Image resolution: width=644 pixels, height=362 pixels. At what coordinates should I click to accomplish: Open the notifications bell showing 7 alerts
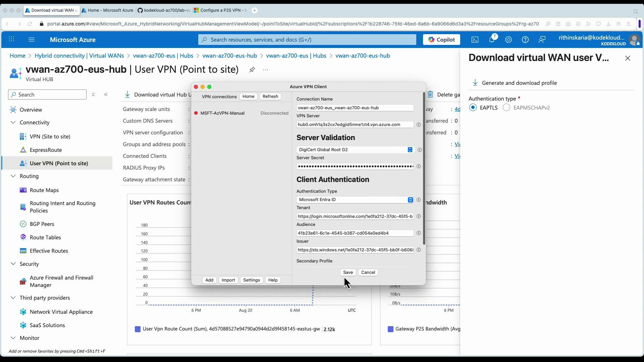point(492,40)
